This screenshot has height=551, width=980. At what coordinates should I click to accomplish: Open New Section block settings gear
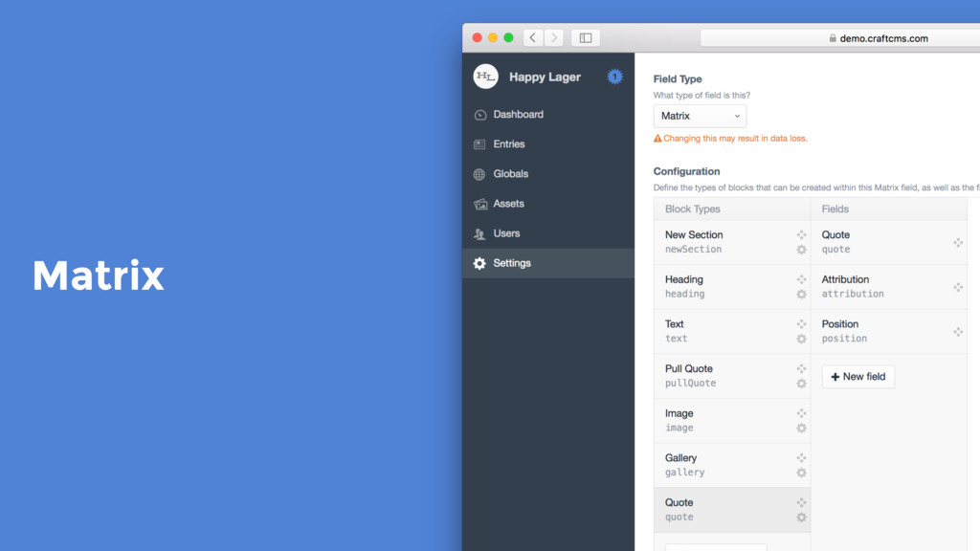coord(801,250)
